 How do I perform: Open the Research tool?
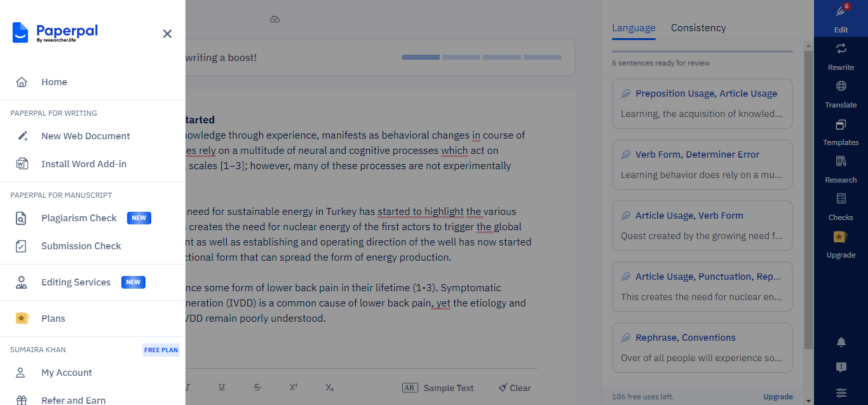pyautogui.click(x=841, y=161)
